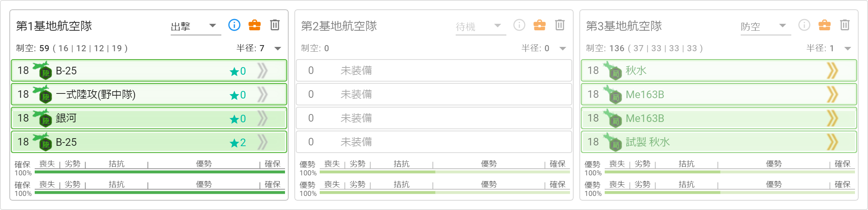Select the 試製 秋水 equipment slot
The height and width of the screenshot is (210, 868).
pyautogui.click(x=719, y=142)
